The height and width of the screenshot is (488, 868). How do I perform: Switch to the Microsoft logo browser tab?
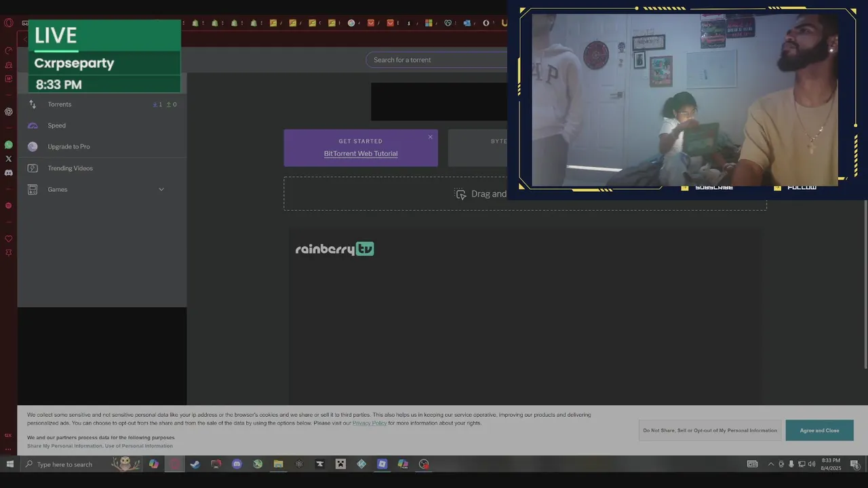coord(429,23)
